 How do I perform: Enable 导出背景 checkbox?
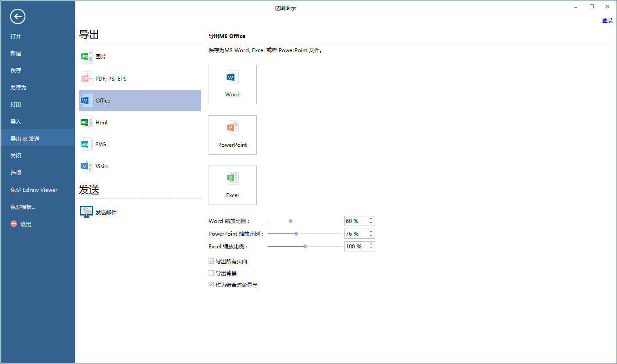pos(211,273)
